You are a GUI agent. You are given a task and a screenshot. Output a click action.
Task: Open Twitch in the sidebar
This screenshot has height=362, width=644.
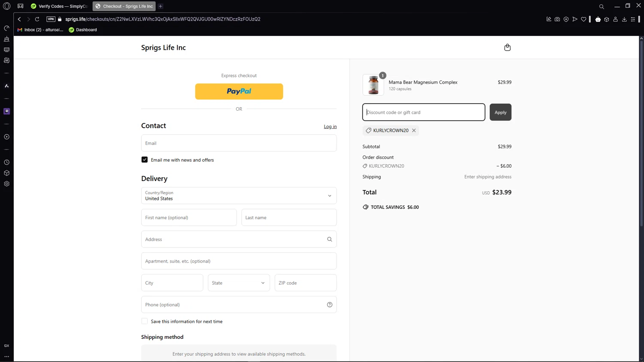(7, 111)
